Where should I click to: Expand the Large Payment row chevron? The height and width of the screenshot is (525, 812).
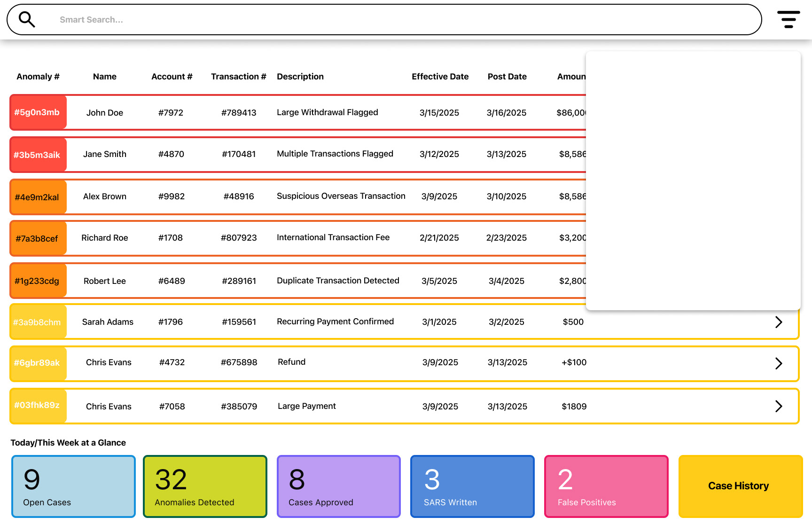(x=779, y=406)
